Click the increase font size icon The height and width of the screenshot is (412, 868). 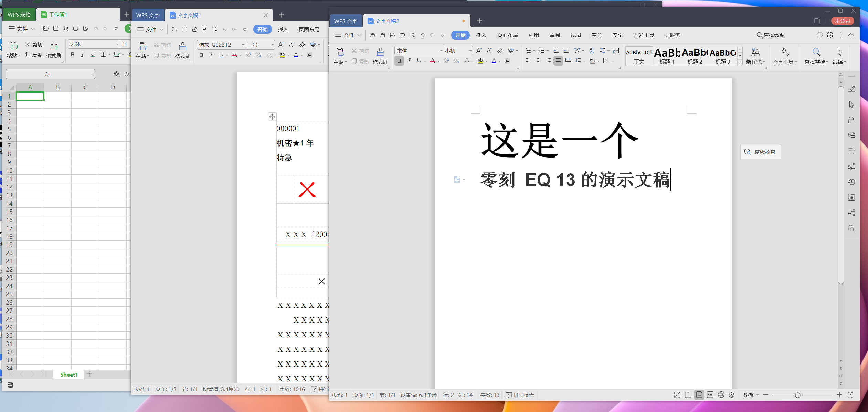(479, 51)
